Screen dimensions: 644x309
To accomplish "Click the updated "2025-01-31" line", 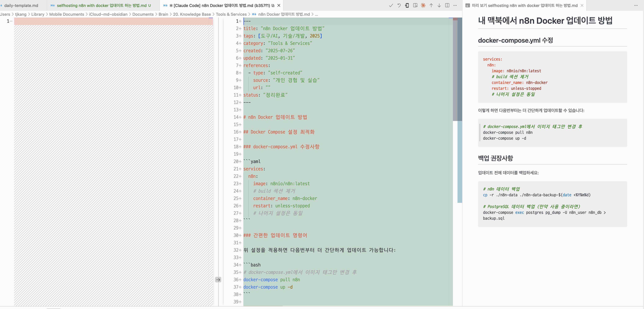I will coord(269,58).
